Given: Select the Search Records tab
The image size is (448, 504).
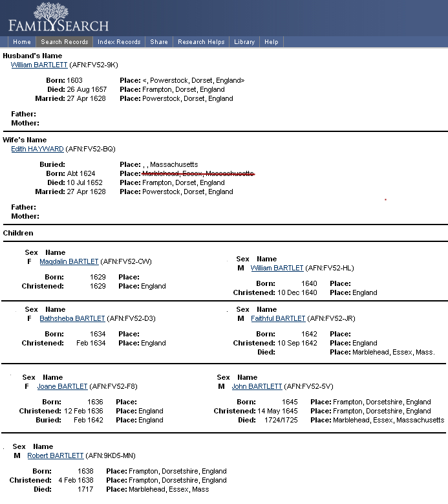Looking at the screenshot, I should point(64,42).
